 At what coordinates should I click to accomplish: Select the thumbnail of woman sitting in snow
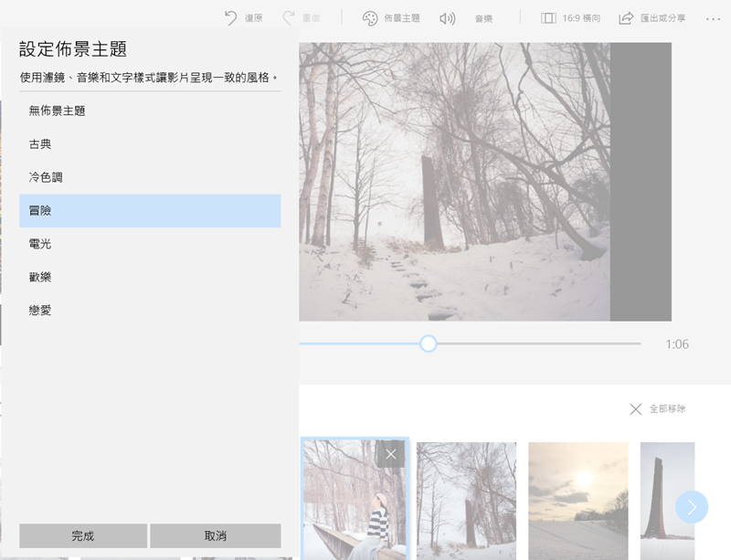pos(355,499)
